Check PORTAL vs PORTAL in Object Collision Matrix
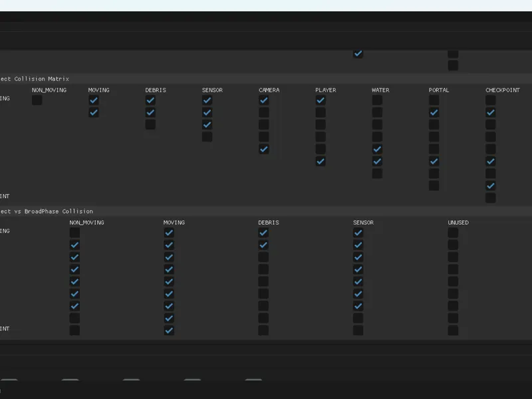 pos(434,186)
